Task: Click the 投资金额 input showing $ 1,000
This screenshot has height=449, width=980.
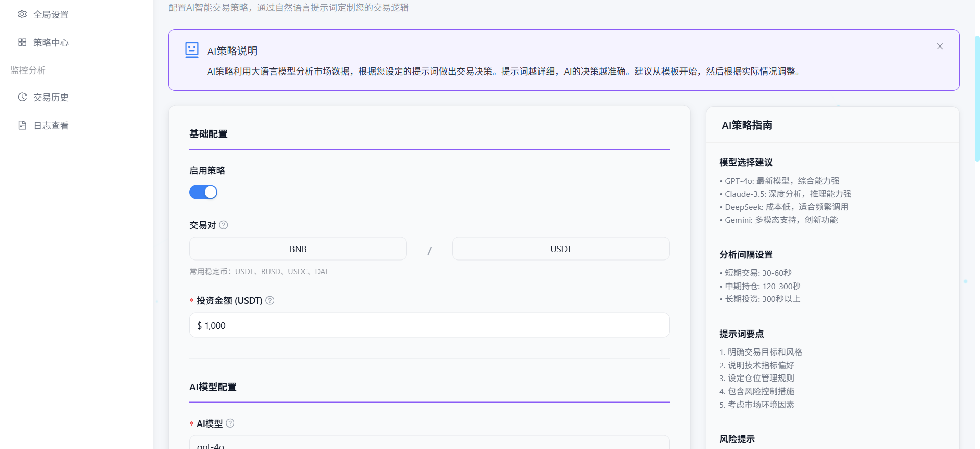Action: pyautogui.click(x=429, y=325)
